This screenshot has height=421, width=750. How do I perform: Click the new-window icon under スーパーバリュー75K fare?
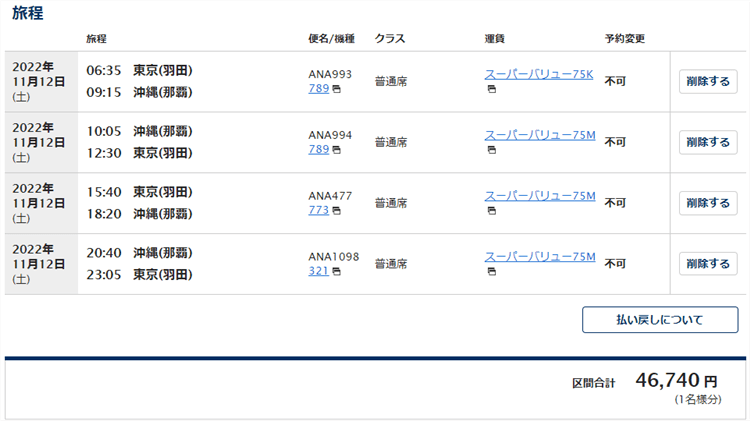[x=491, y=90]
